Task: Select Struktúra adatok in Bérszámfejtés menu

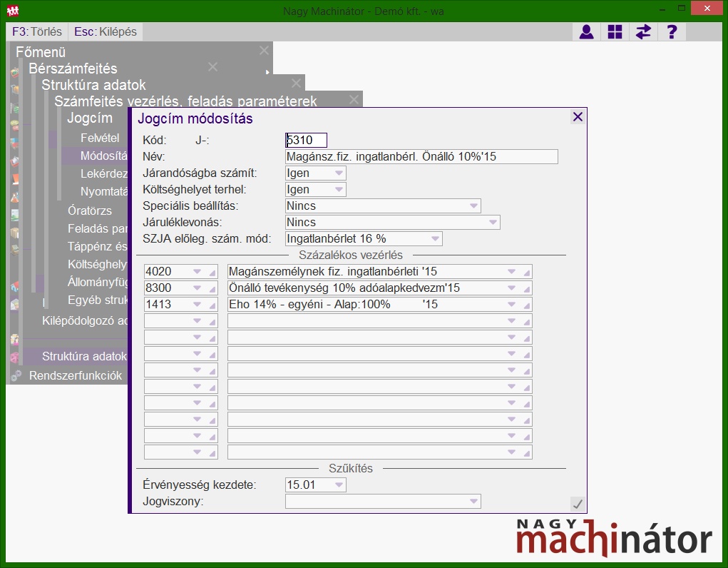Action: (x=85, y=357)
